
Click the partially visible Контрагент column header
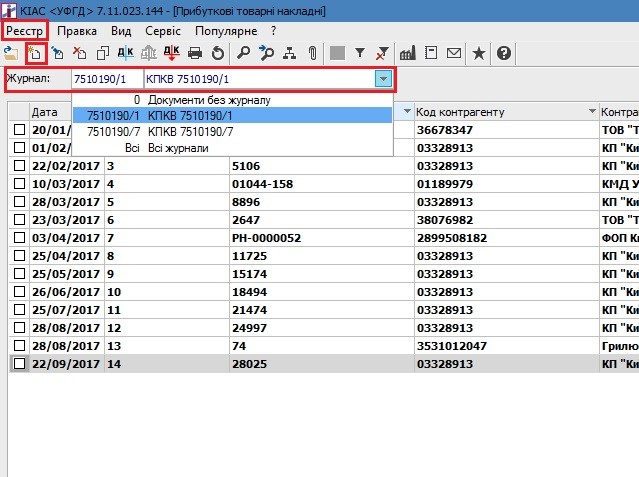click(x=619, y=112)
